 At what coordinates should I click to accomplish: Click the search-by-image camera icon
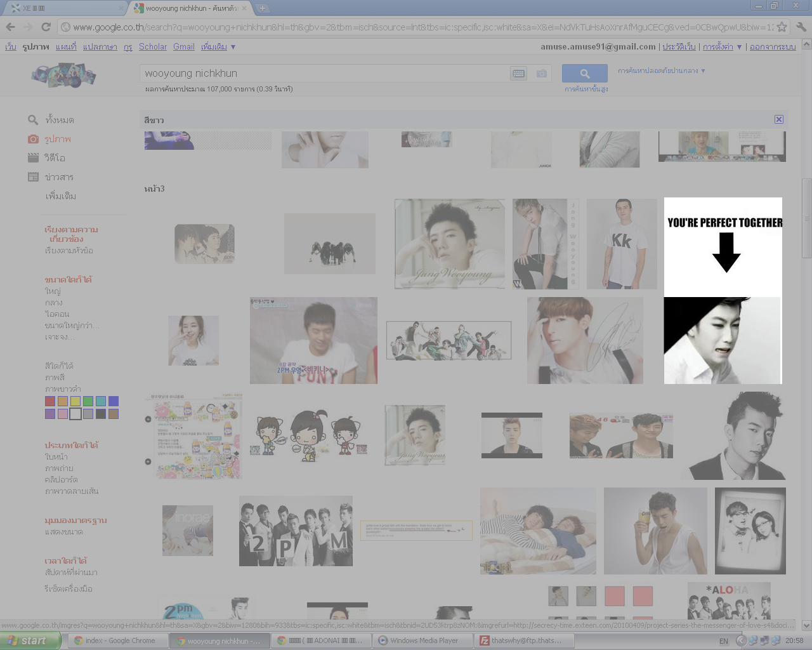point(541,74)
